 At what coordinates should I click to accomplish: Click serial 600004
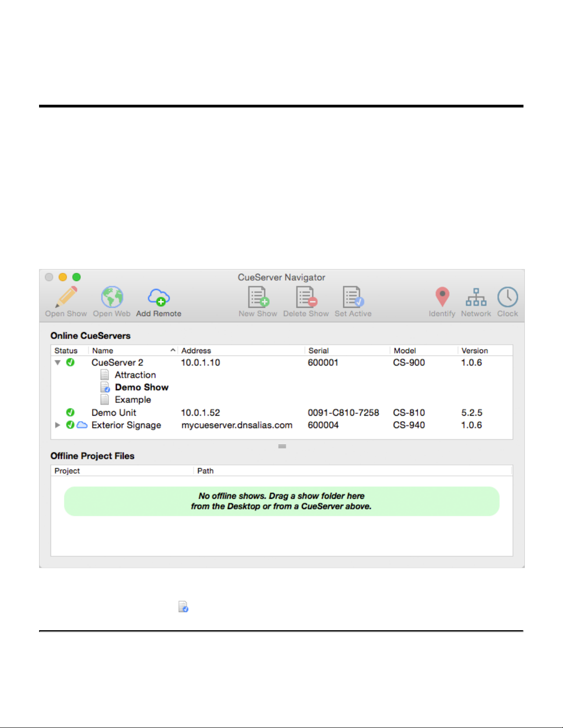coord(323,425)
